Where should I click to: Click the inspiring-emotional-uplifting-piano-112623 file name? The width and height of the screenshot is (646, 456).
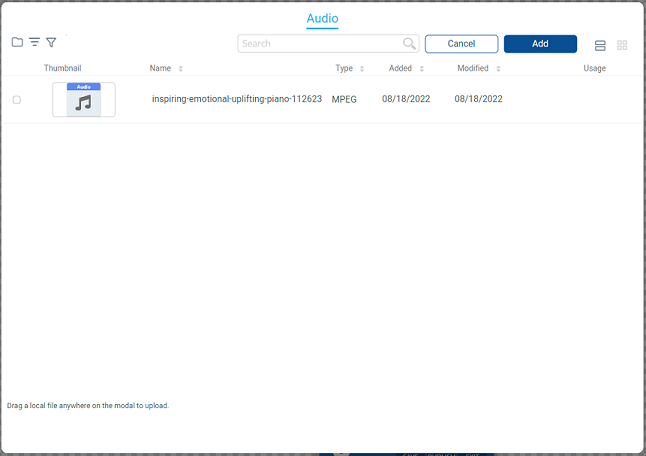point(237,99)
